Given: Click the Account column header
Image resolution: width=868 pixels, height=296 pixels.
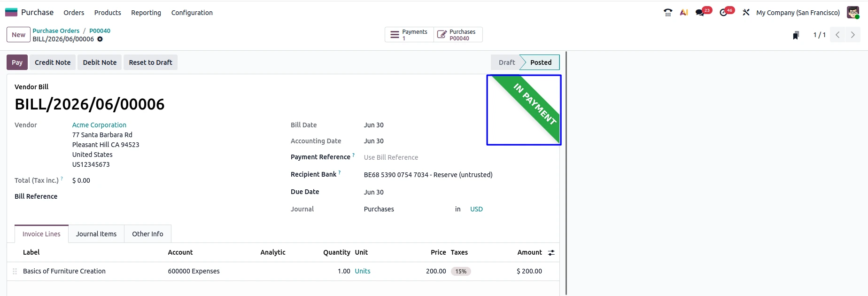Looking at the screenshot, I should tap(180, 252).
